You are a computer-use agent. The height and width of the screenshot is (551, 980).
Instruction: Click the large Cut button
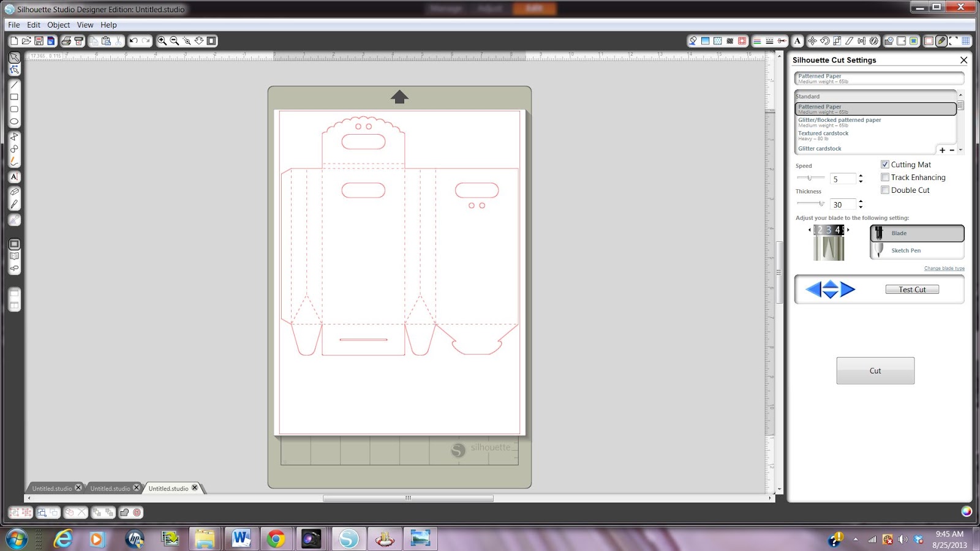[x=875, y=370]
